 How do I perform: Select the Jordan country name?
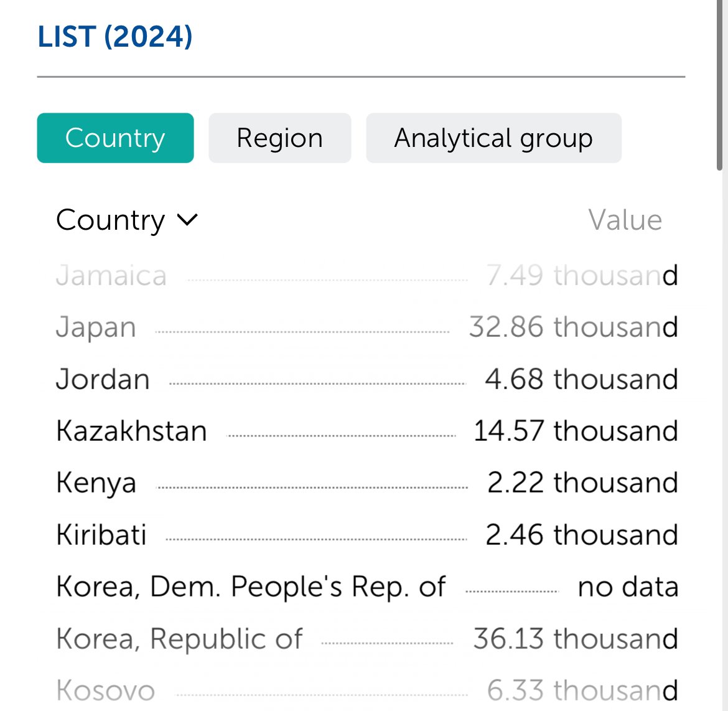click(103, 379)
